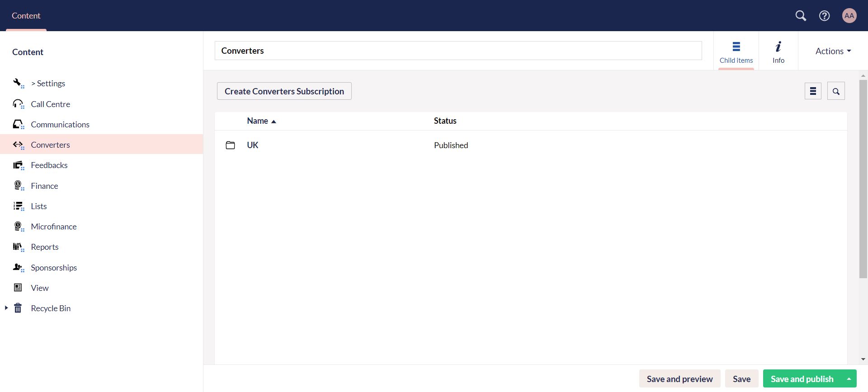Select Recycle Bin in the tree

(x=51, y=308)
